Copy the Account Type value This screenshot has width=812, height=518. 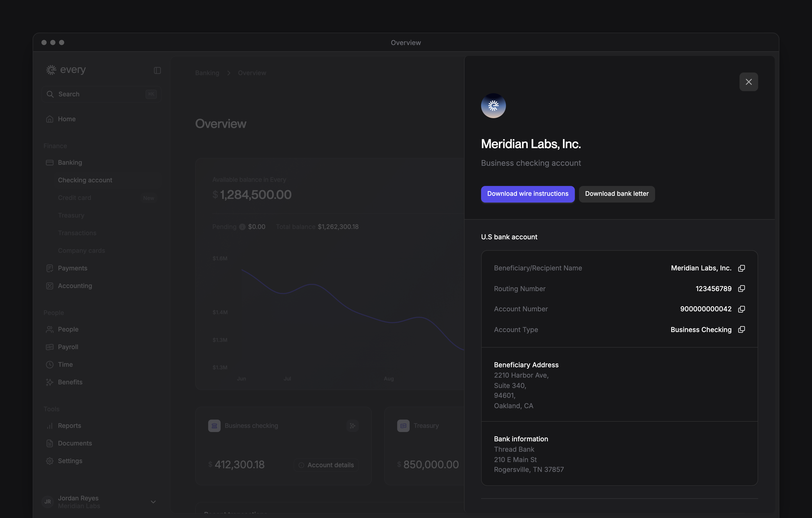point(741,329)
